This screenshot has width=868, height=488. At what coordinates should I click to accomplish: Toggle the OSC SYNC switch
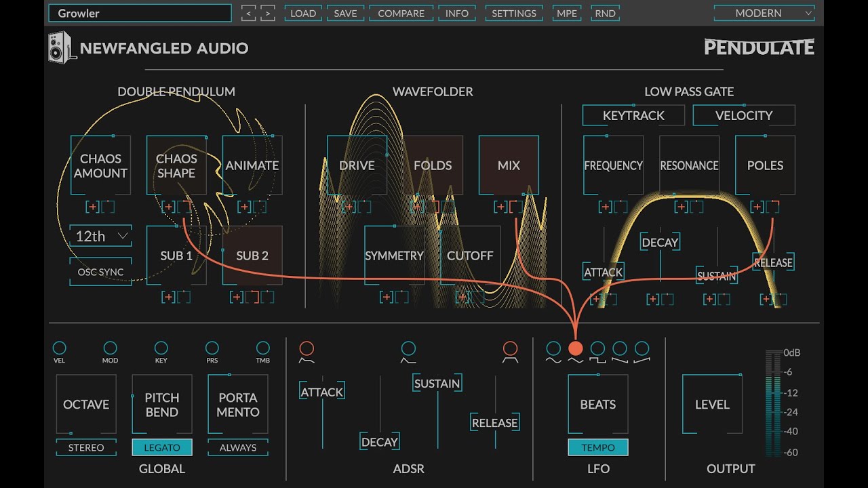point(100,272)
